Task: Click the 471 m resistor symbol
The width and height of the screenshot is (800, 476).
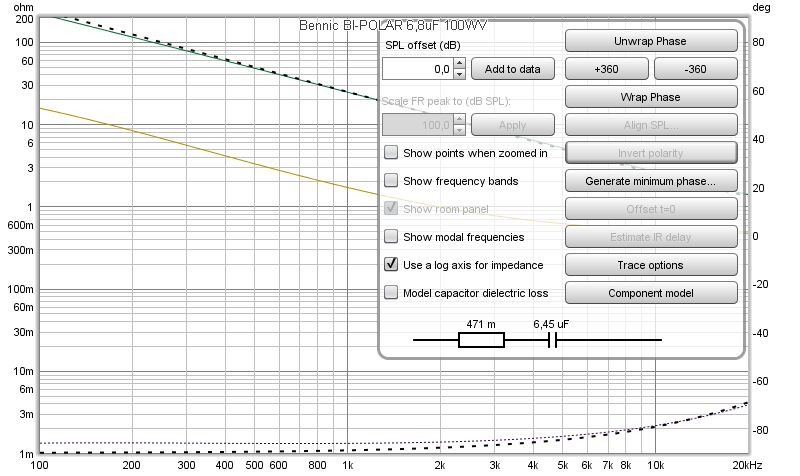Action: (x=481, y=340)
